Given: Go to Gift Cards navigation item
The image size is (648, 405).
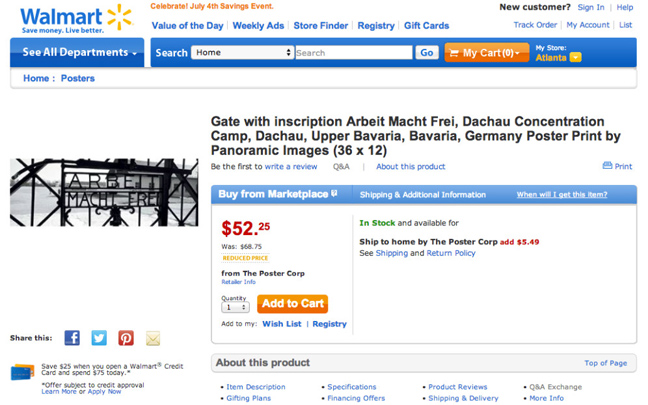Looking at the screenshot, I should (426, 26).
